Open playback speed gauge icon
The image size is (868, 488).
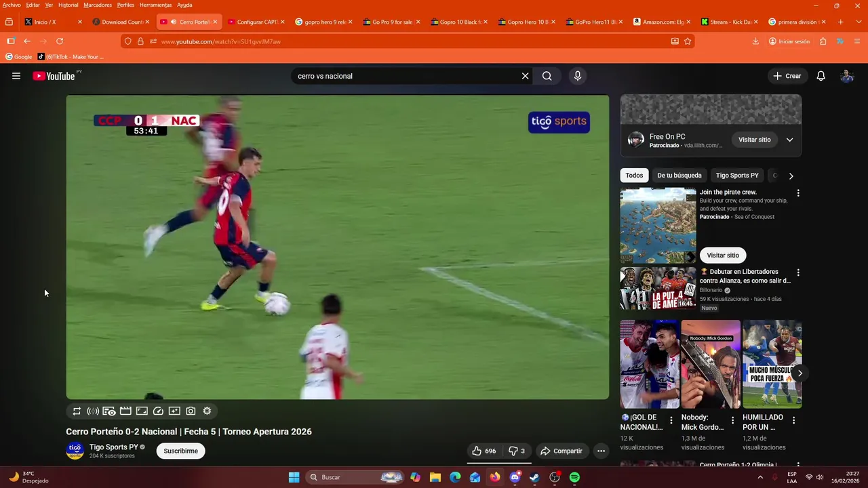pyautogui.click(x=158, y=411)
